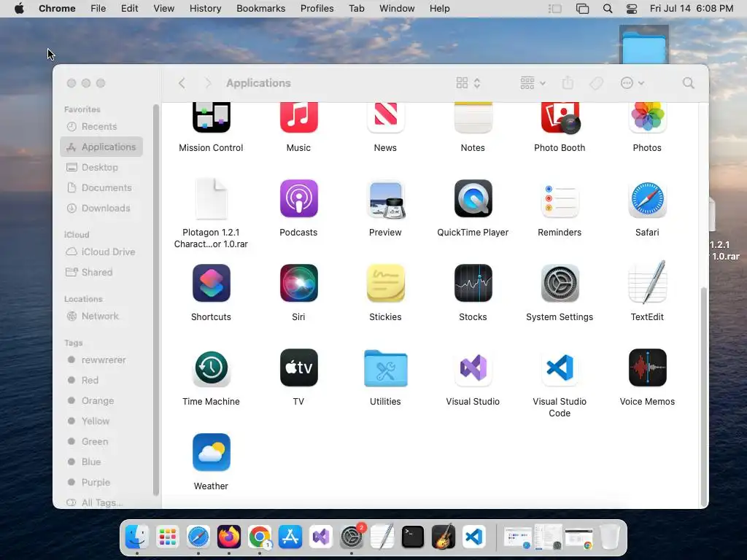Image resolution: width=747 pixels, height=560 pixels.
Task: Select Shared in the sidebar
Action: [101, 273]
